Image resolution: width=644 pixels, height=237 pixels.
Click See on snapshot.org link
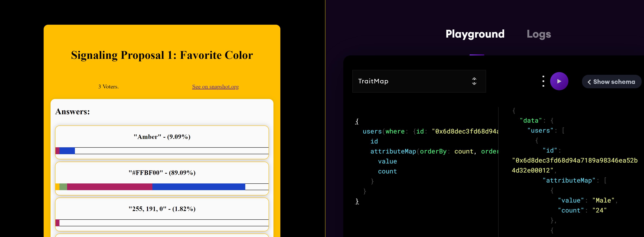215,86
